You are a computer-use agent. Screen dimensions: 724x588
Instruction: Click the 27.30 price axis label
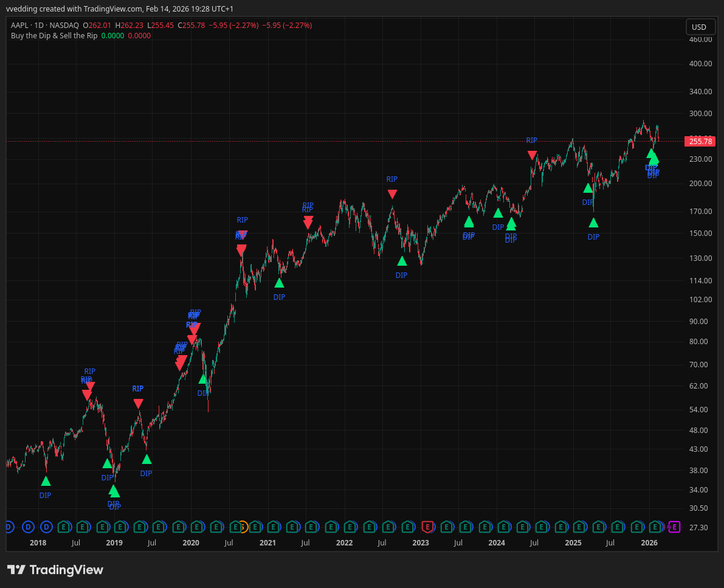(x=698, y=527)
